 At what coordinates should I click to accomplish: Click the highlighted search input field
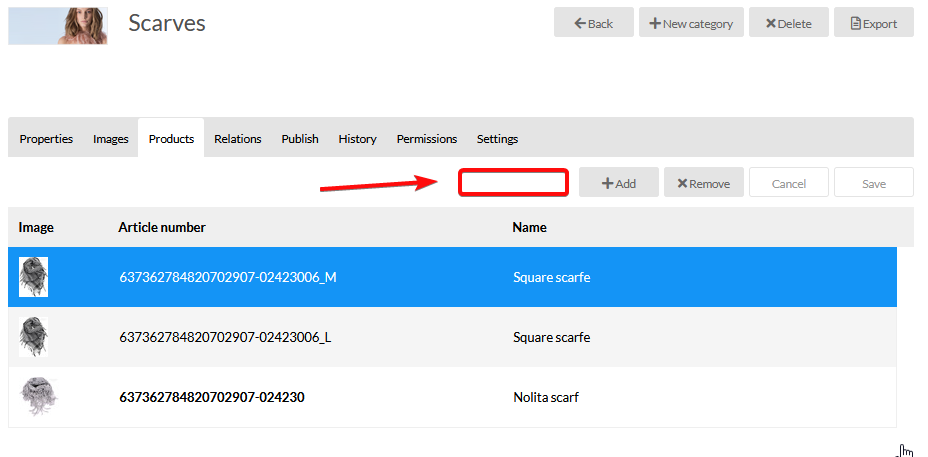[513, 182]
